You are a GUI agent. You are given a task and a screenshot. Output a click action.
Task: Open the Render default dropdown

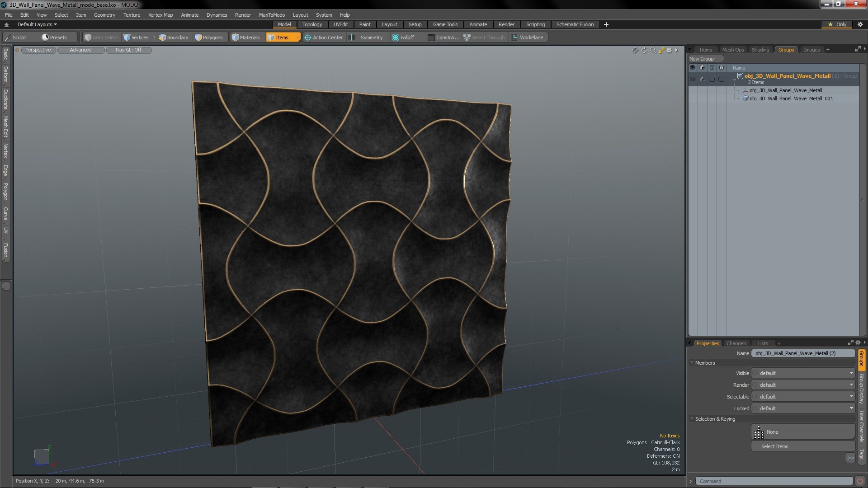pyautogui.click(x=803, y=385)
